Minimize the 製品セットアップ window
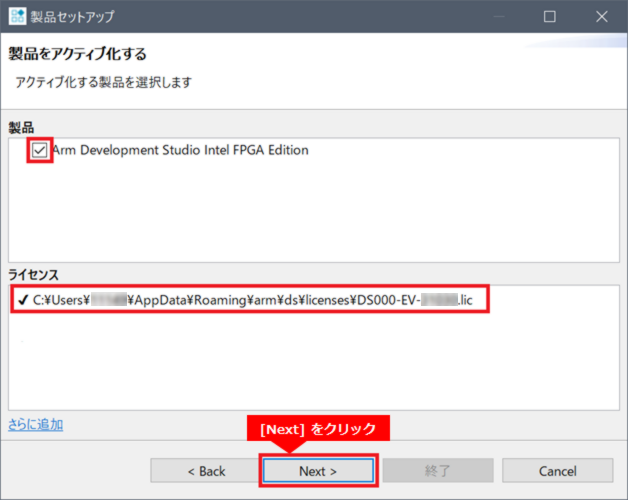This screenshot has width=628, height=500. (499, 16)
